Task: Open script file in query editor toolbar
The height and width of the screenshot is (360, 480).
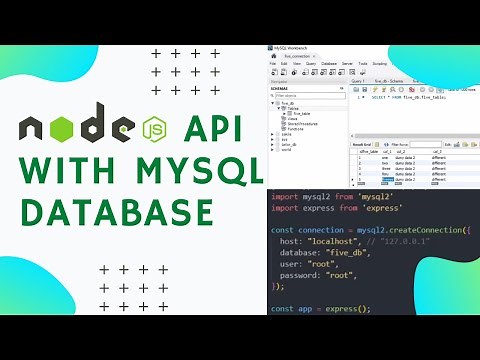Action: (x=356, y=89)
